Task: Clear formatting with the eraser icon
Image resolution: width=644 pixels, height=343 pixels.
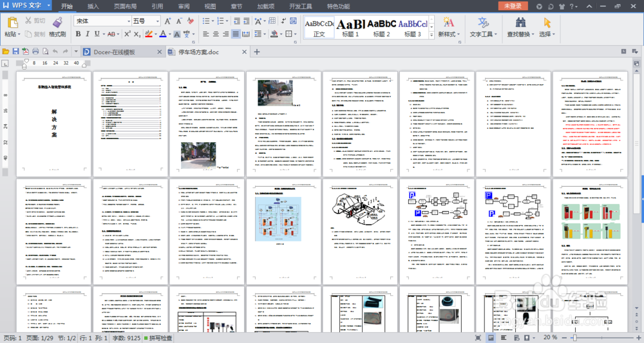Action: click(x=190, y=21)
